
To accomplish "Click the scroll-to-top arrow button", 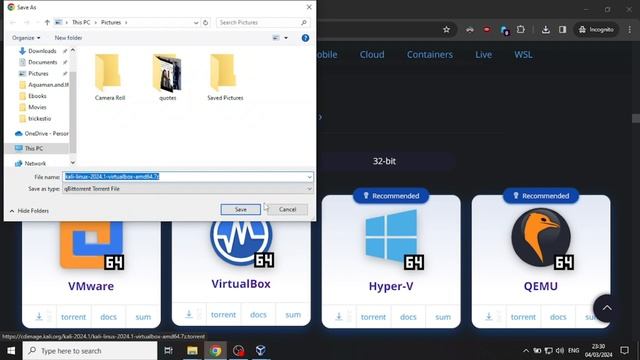I will pyautogui.click(x=607, y=308).
